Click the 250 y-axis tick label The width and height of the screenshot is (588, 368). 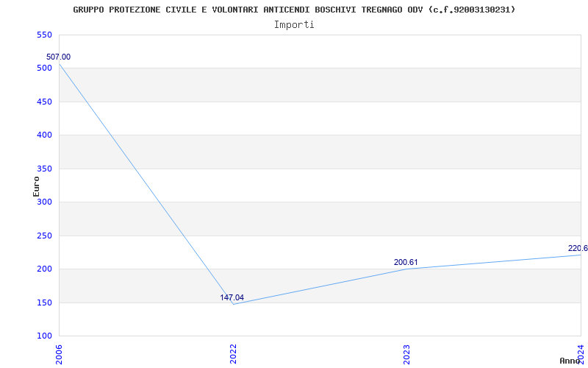tap(44, 236)
